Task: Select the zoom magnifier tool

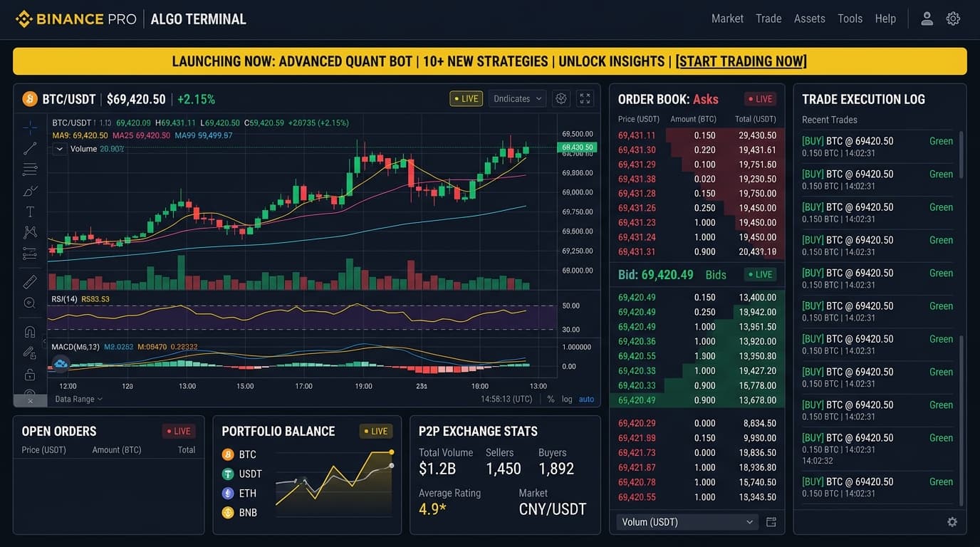Action: (30, 303)
